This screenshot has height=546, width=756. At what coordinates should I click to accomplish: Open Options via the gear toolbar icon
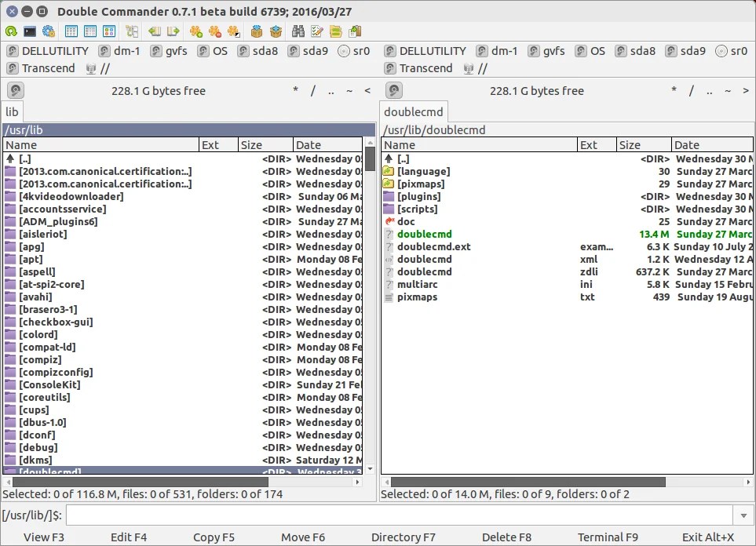pos(47,31)
